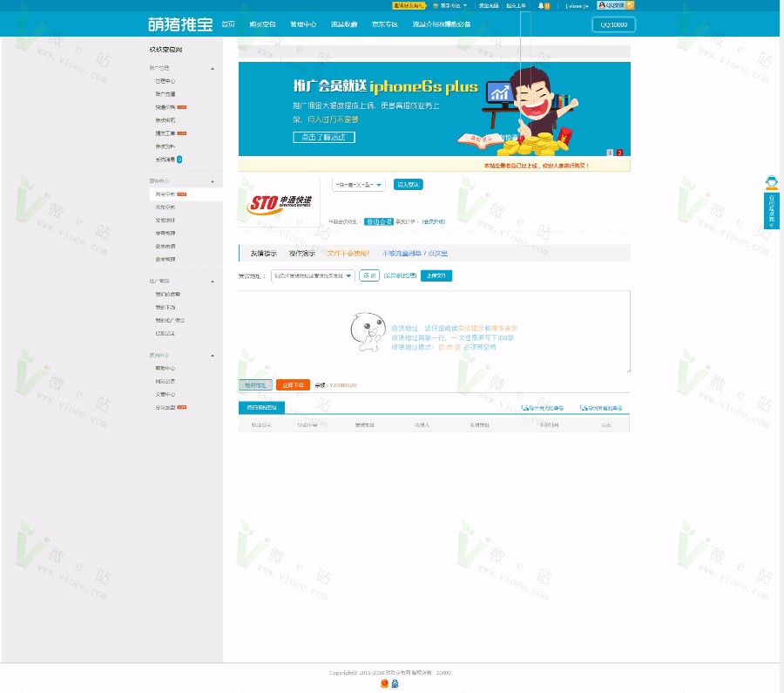784x693 pixels.
Task: Click the grey check-address button beside 立即下单
Action: 255,384
